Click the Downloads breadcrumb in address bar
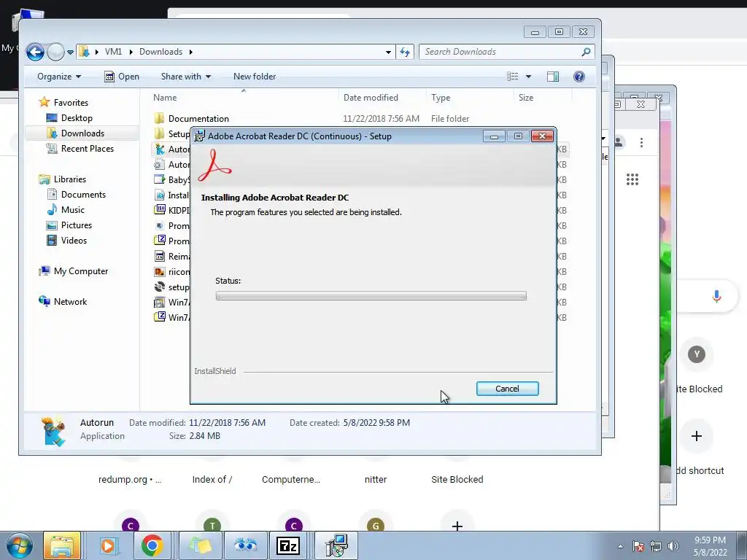Screen dimensions: 747x560 [160, 52]
